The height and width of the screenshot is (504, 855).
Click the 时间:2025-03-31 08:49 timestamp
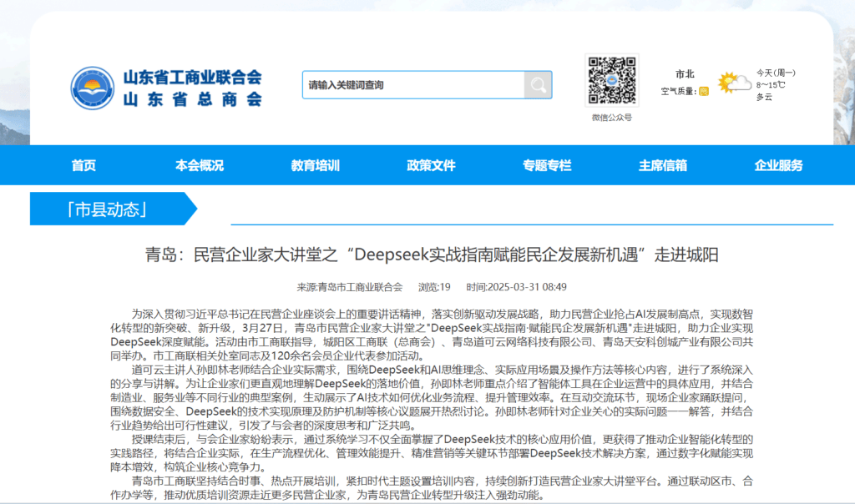[516, 287]
